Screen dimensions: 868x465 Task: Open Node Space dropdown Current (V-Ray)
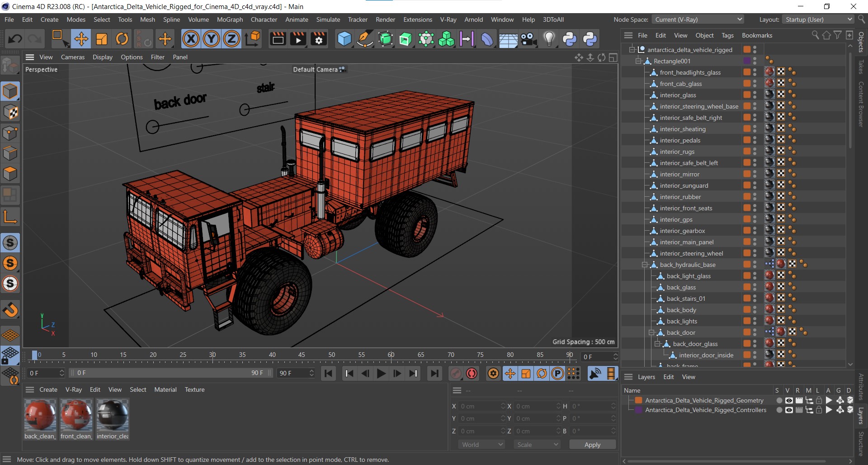pyautogui.click(x=698, y=19)
